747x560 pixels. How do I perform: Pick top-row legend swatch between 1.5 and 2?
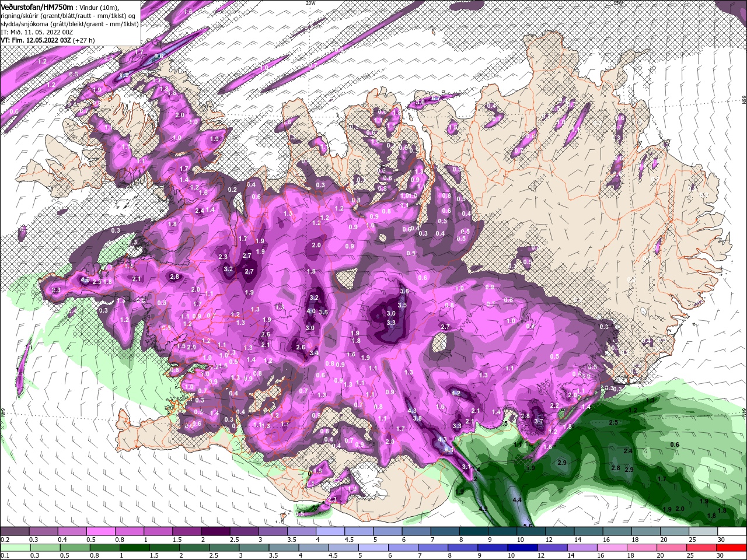click(187, 530)
